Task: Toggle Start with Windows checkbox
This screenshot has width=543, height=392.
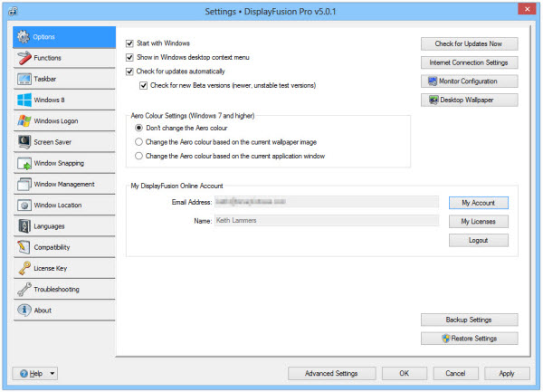Action: click(x=129, y=43)
